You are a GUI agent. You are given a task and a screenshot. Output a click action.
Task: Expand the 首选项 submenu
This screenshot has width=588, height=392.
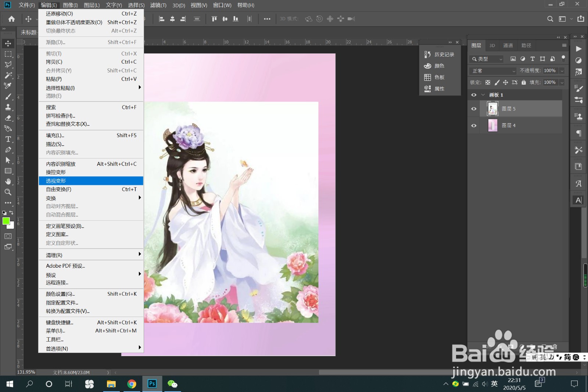pos(91,348)
